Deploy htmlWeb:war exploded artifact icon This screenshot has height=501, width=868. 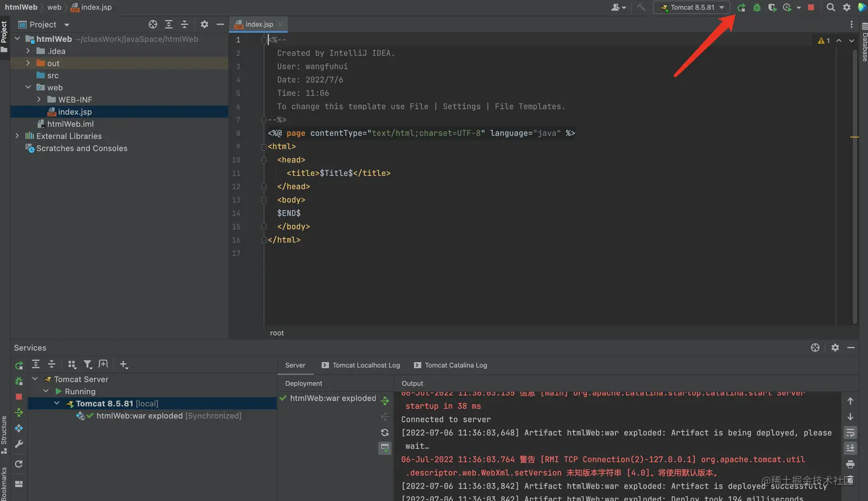(385, 401)
